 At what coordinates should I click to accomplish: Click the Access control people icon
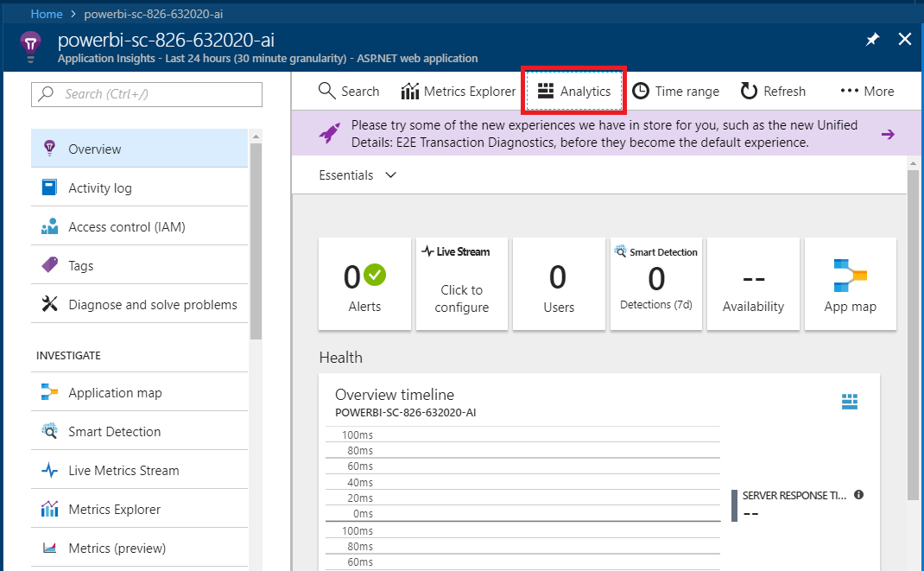(x=49, y=226)
